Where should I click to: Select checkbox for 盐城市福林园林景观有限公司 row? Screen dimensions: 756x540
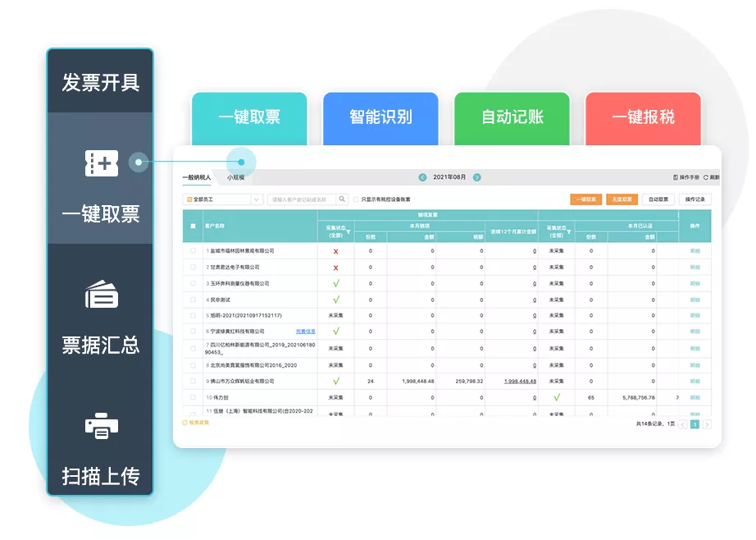(x=194, y=251)
